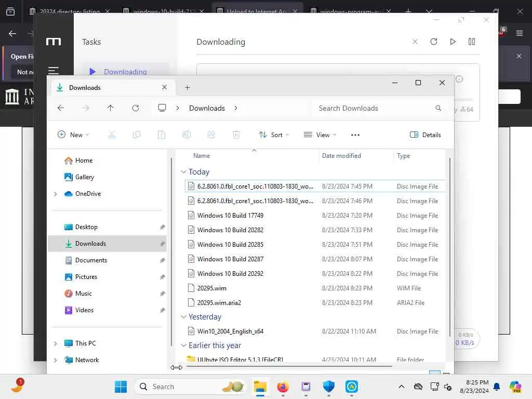The width and height of the screenshot is (532, 399).
Task: Open the Sort dropdown menu
Action: [x=274, y=135]
